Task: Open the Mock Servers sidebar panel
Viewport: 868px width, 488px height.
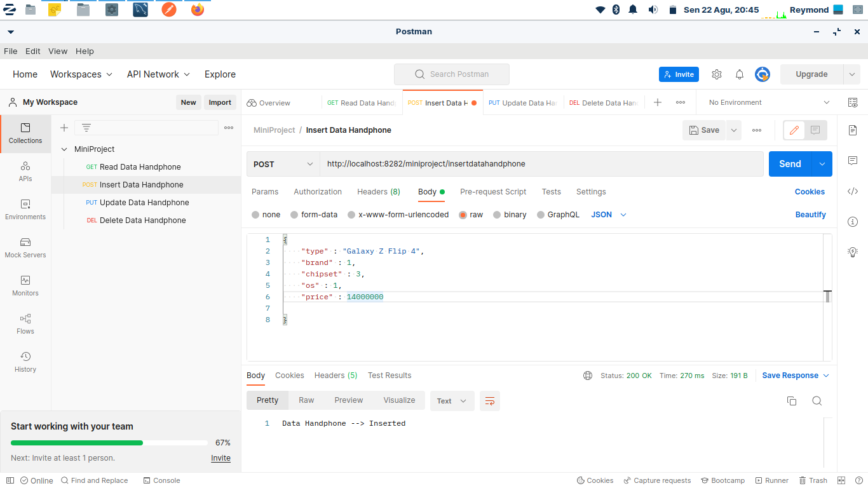Action: 25,248
